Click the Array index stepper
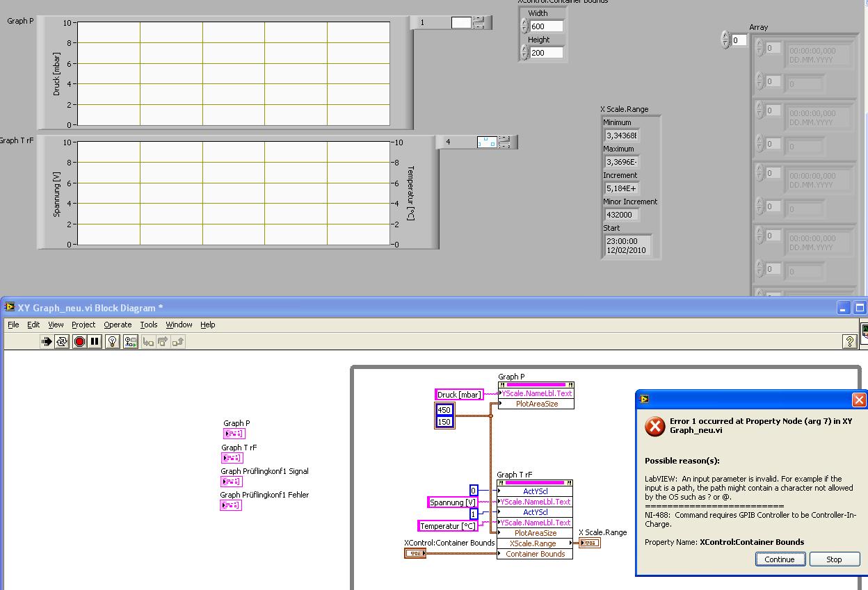The width and height of the screenshot is (868, 590). (x=725, y=40)
